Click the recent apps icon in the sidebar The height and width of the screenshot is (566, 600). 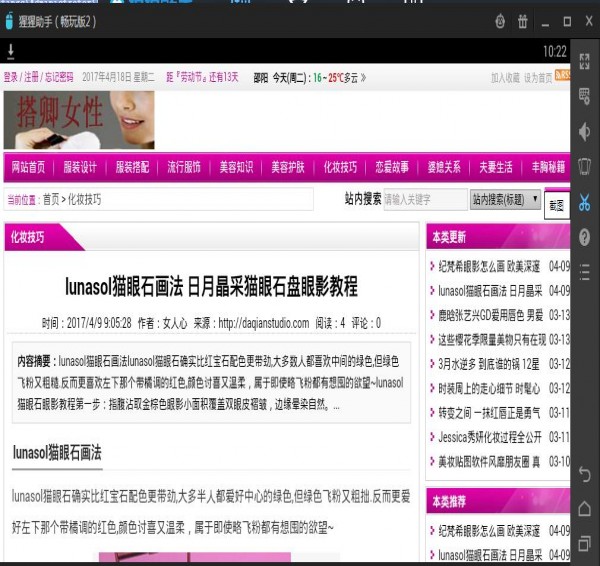tap(584, 543)
